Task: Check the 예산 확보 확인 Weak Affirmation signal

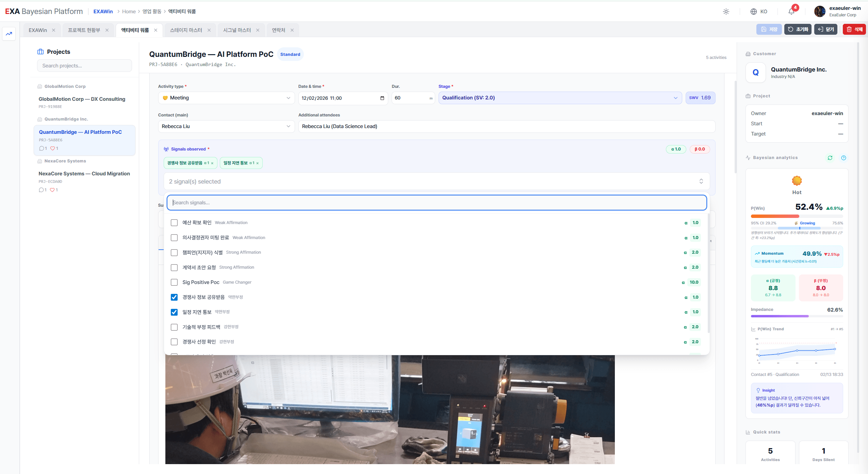Action: [x=174, y=223]
